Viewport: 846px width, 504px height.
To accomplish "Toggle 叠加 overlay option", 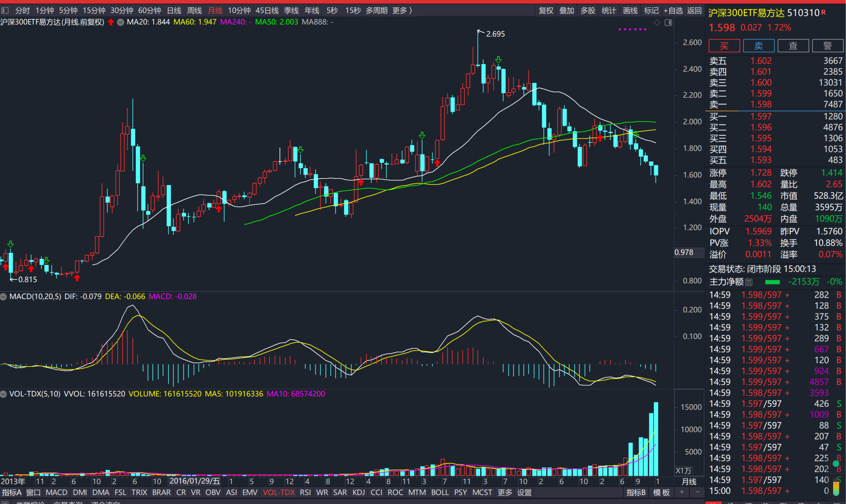I will (566, 10).
